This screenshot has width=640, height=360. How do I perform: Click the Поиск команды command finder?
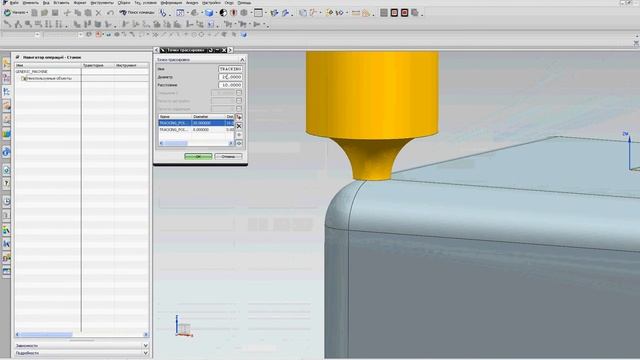coord(137,13)
